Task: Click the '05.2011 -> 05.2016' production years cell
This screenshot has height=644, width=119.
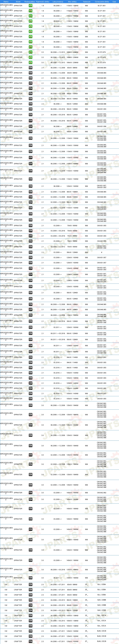Action: [58, 321]
